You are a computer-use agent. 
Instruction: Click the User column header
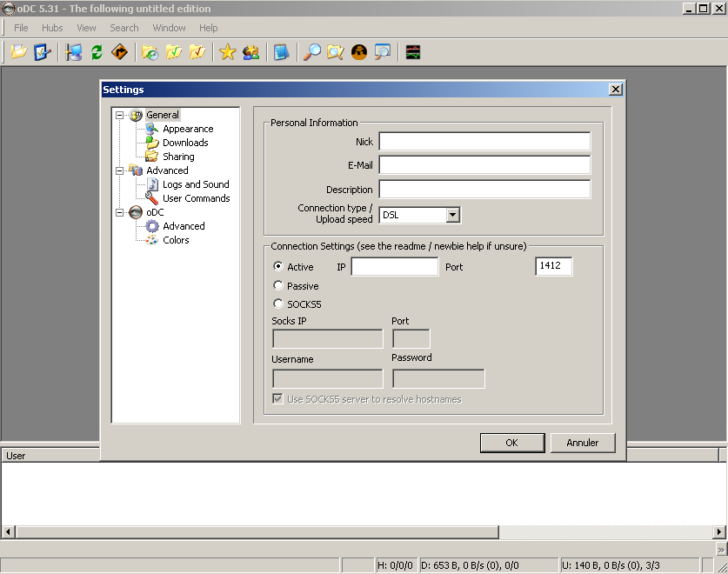51,456
